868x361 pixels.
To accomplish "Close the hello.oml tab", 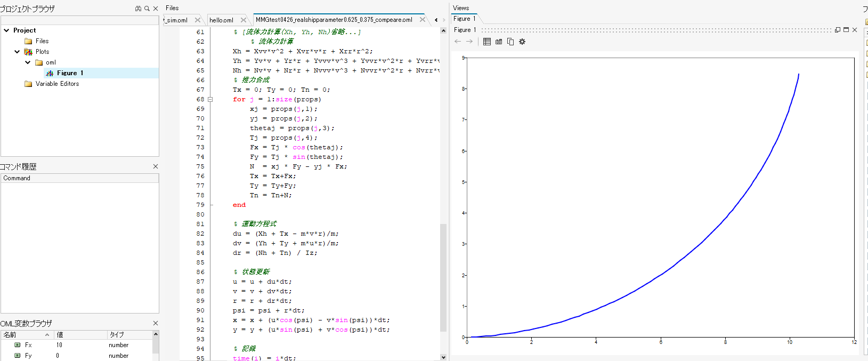I will point(244,20).
